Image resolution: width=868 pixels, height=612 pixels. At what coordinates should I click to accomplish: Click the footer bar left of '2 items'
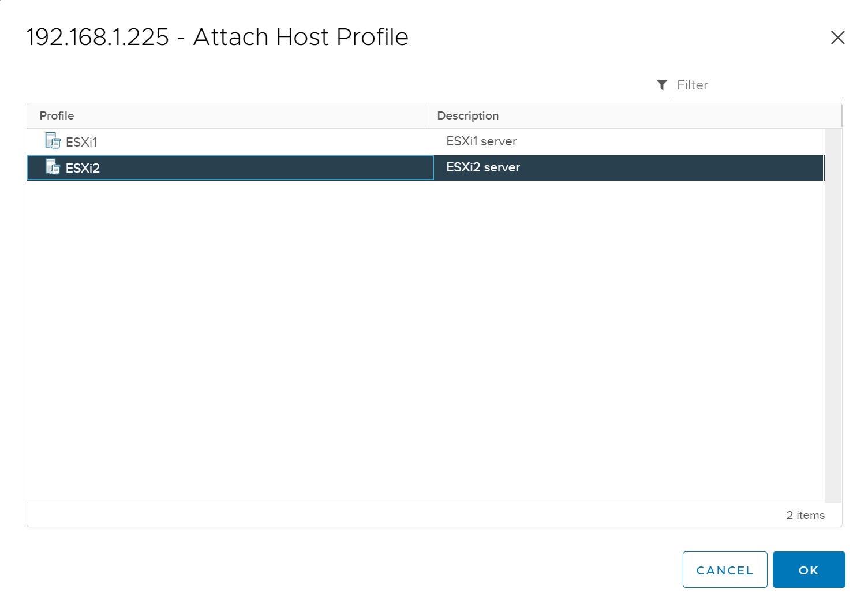point(404,515)
